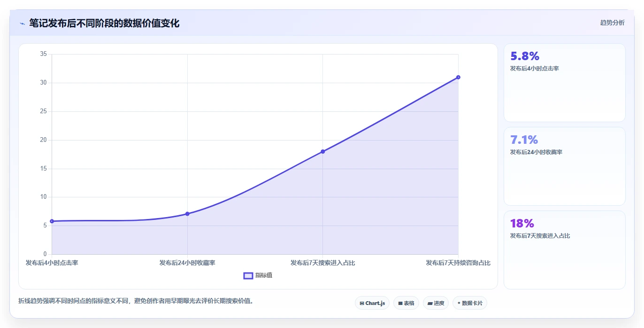Screen dimensions: 644x328
Task: Click the data point for 发布后7天持续咨询占比
Action: click(x=458, y=77)
